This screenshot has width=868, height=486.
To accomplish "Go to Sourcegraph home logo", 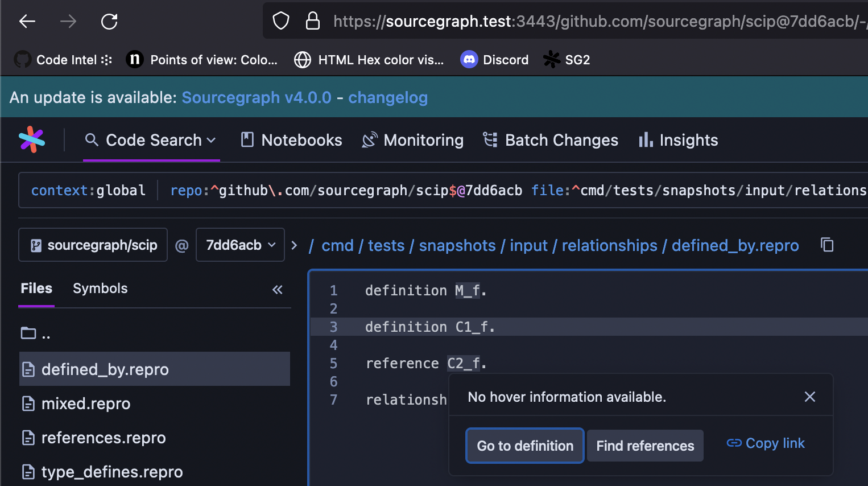I will (32, 139).
